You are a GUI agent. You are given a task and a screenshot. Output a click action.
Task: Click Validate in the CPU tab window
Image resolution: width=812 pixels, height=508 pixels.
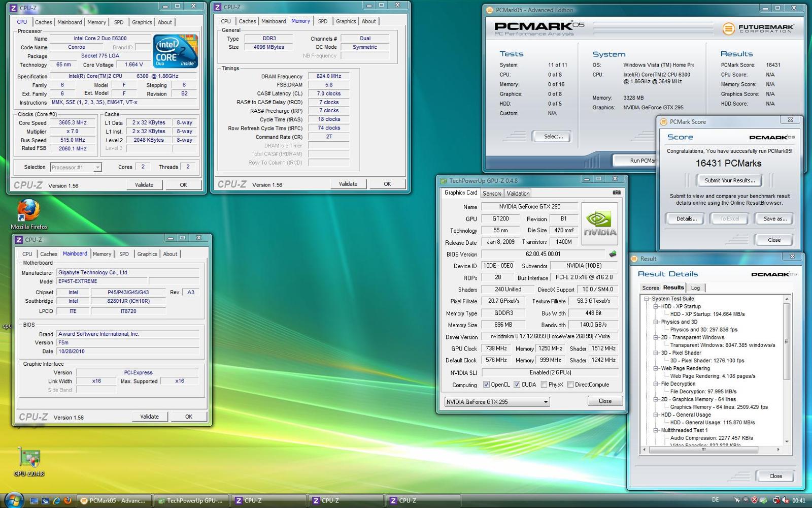click(144, 185)
